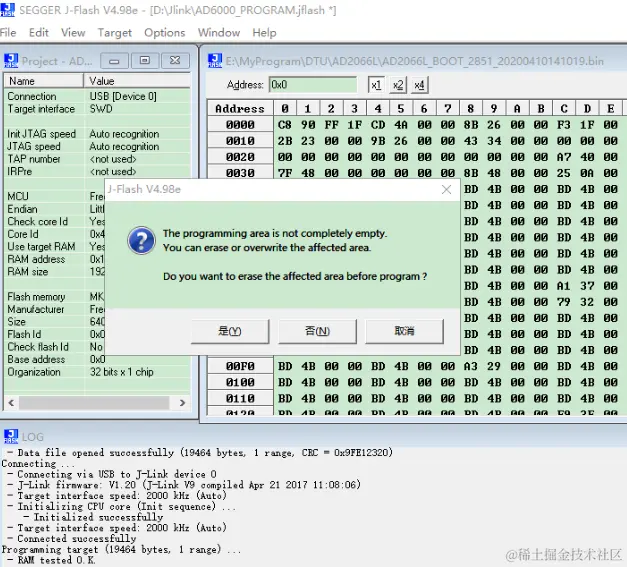The width and height of the screenshot is (627, 567).
Task: Click the Project panel horizontal scrollbar thumb
Action: (x=94, y=403)
